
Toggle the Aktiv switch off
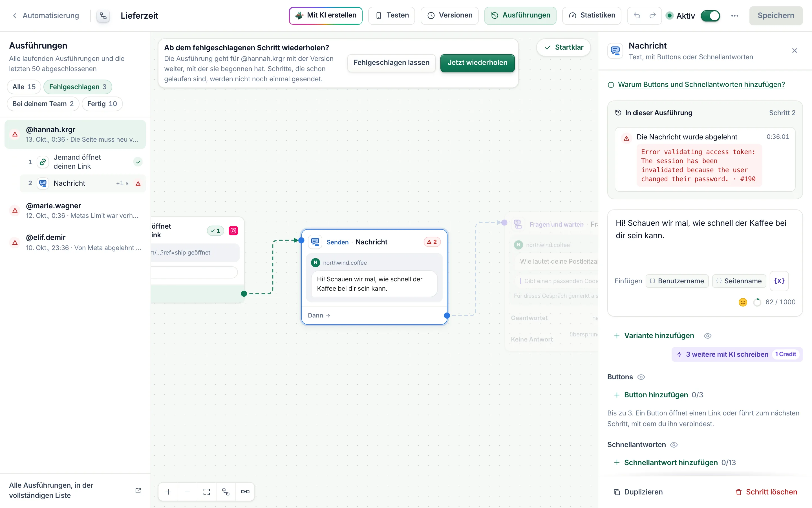click(710, 16)
